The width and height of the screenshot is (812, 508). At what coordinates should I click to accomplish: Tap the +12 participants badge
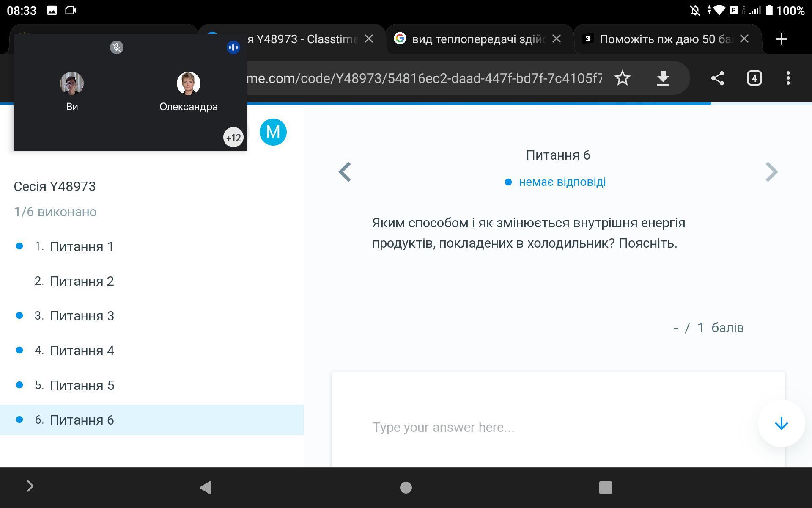(233, 138)
